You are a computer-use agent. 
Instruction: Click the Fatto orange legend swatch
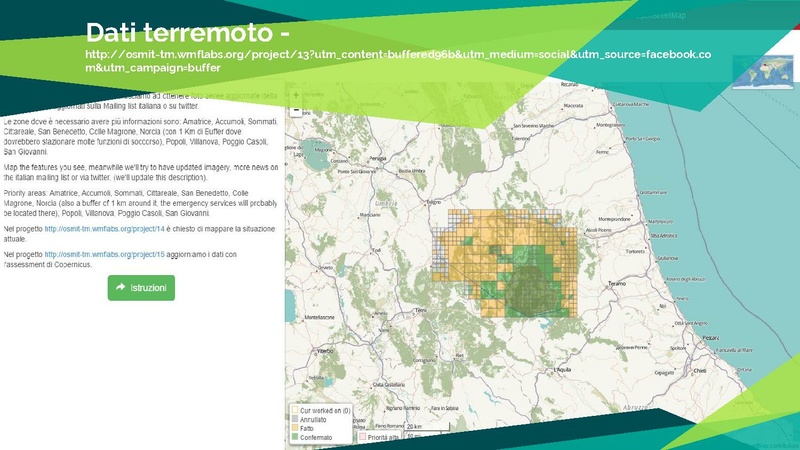294,427
